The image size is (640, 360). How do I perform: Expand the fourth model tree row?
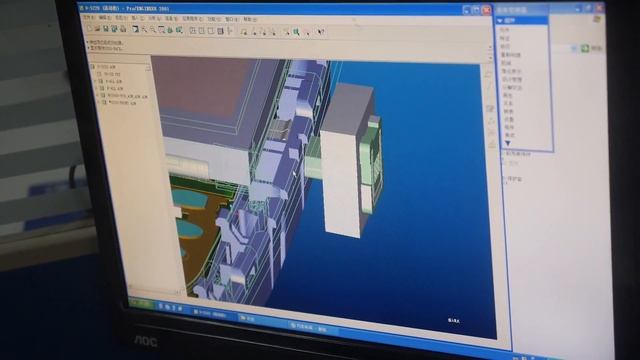point(97,88)
